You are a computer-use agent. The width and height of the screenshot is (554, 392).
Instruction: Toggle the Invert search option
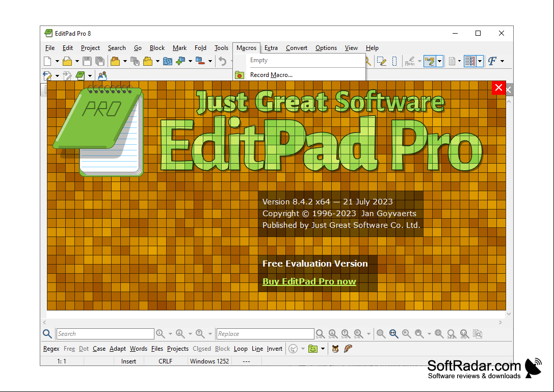[x=275, y=349]
